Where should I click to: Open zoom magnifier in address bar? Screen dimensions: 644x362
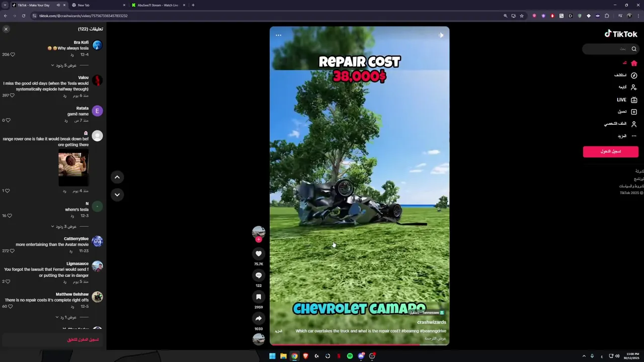pyautogui.click(x=505, y=16)
